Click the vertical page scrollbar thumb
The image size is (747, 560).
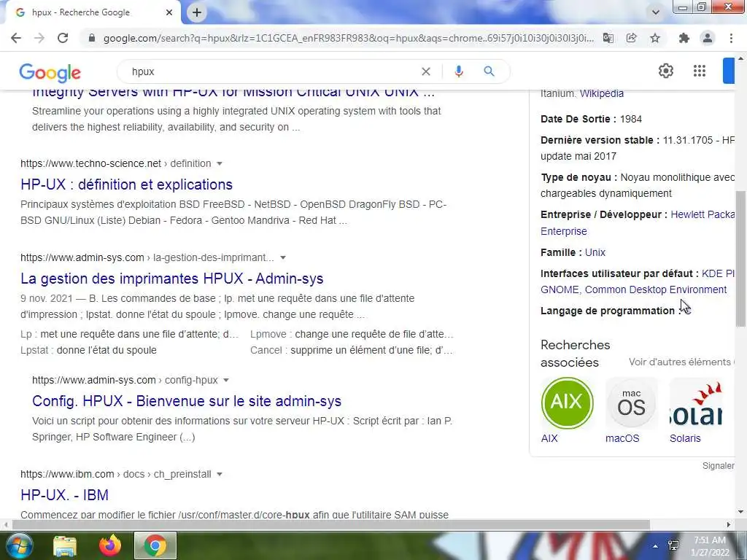click(740, 259)
